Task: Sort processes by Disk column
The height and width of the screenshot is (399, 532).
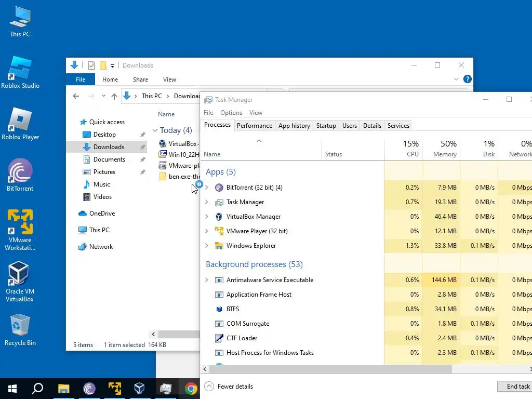Action: point(480,149)
